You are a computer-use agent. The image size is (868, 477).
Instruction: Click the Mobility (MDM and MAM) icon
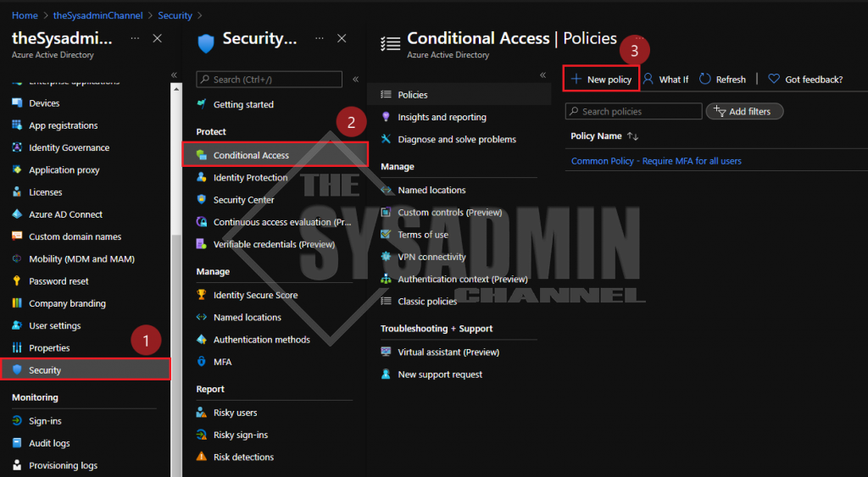17,258
